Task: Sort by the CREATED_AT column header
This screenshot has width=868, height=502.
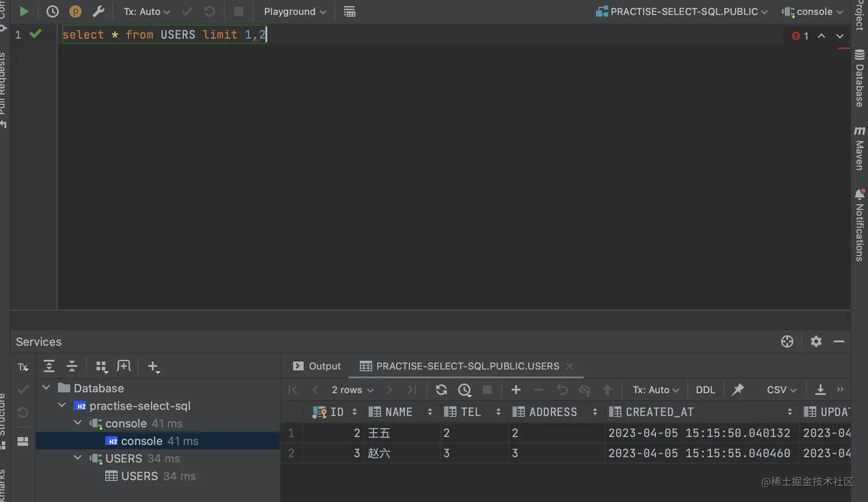Action: 702,412
